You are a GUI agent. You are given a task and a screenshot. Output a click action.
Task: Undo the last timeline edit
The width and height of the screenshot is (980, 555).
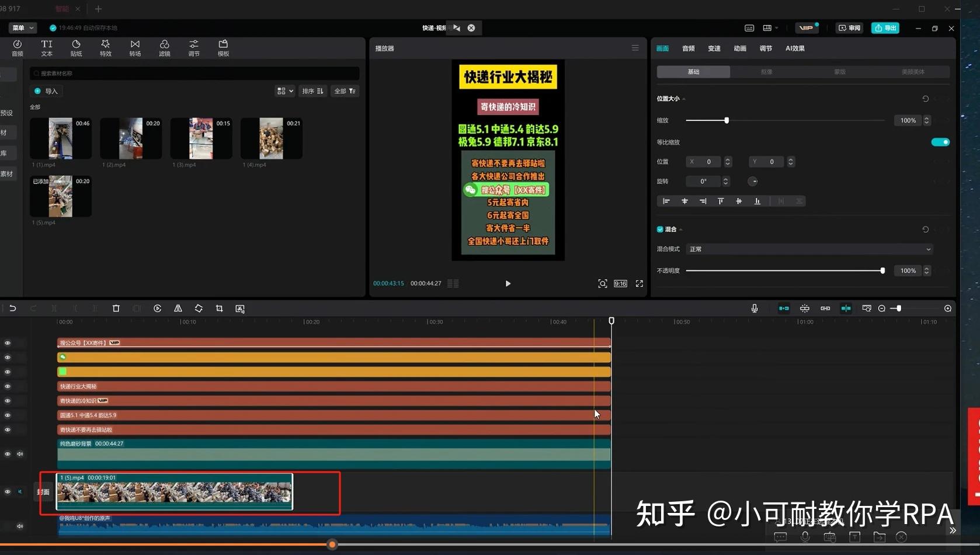click(12, 308)
